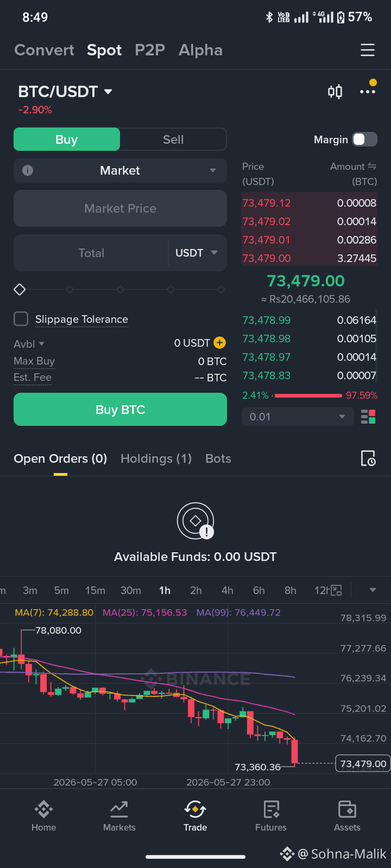Select the 5m chart interval
This screenshot has height=868, width=391.
click(61, 590)
